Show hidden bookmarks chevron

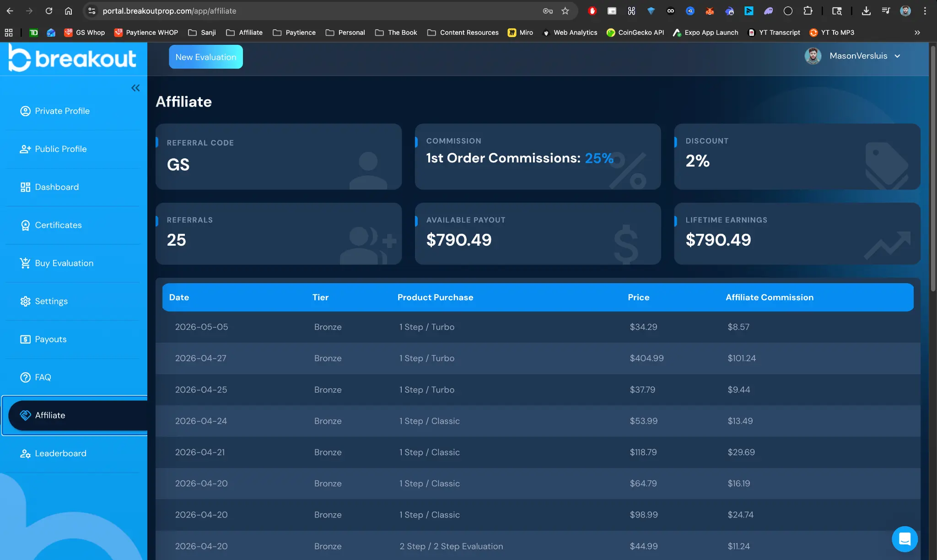point(917,32)
